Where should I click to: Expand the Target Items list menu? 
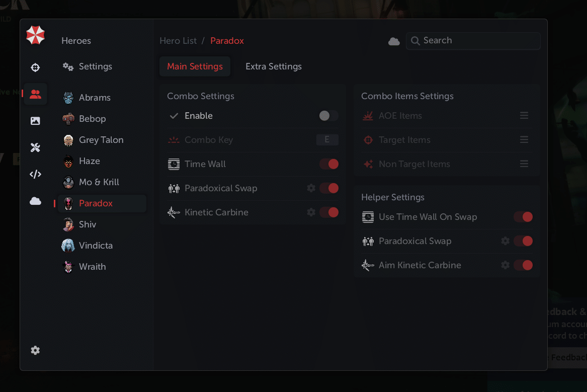click(x=524, y=140)
